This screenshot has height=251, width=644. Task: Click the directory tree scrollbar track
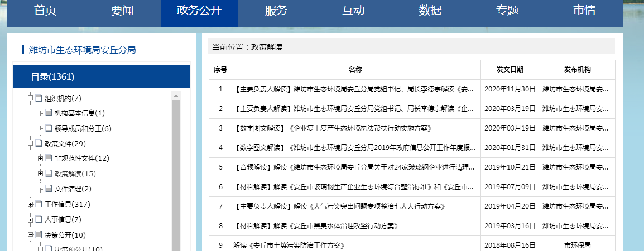[176, 175]
